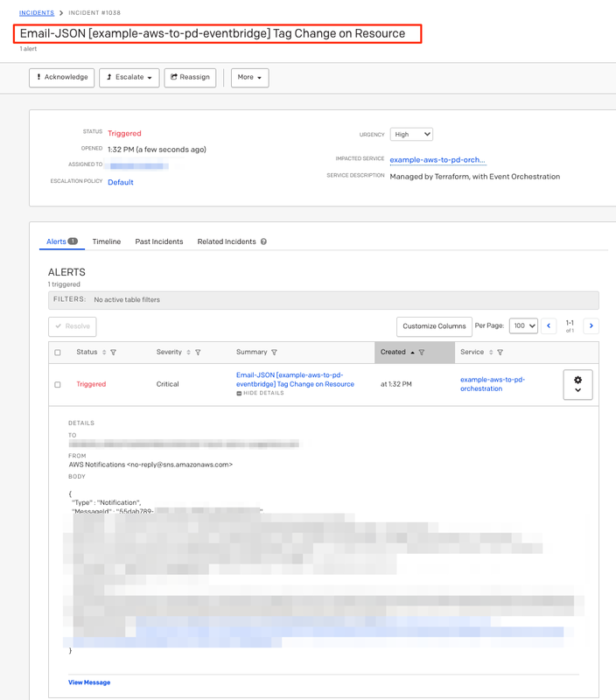Open the Default escalation policy link

click(x=121, y=182)
